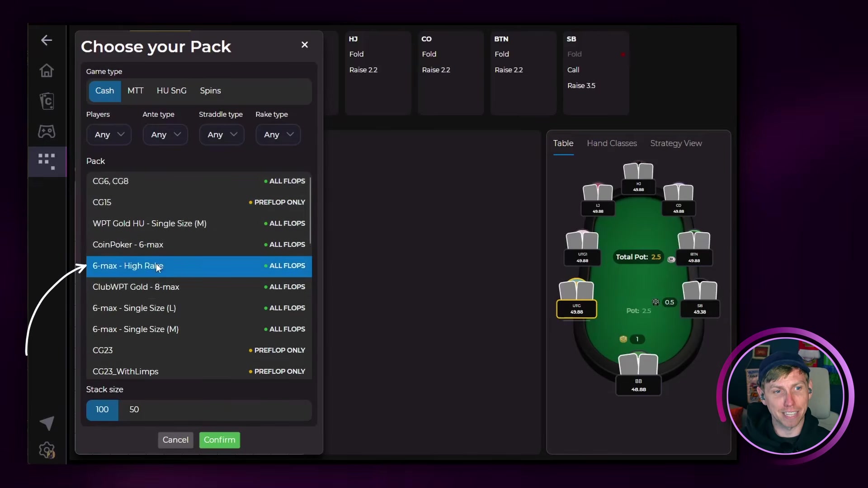Select the CG6, CG8 pack
This screenshot has width=868, height=488.
198,181
